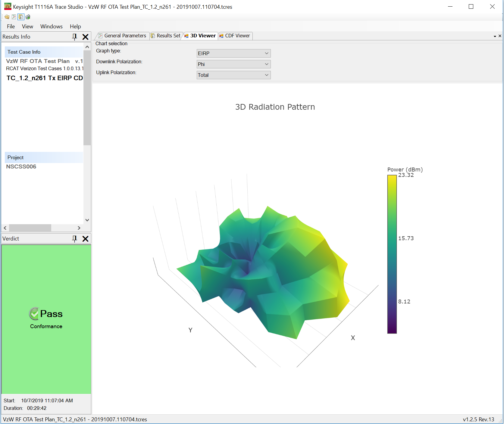Click the horizontal scroll right arrow
Screen dimensions: 504x424
click(79, 228)
